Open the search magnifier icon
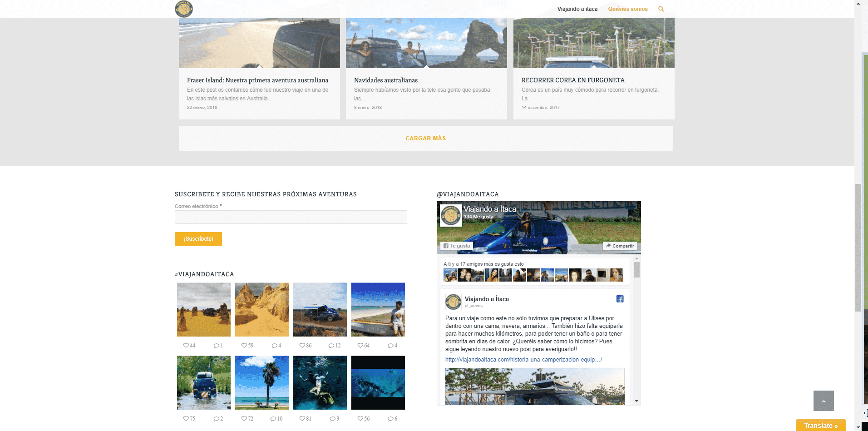The image size is (868, 431). 661,9
